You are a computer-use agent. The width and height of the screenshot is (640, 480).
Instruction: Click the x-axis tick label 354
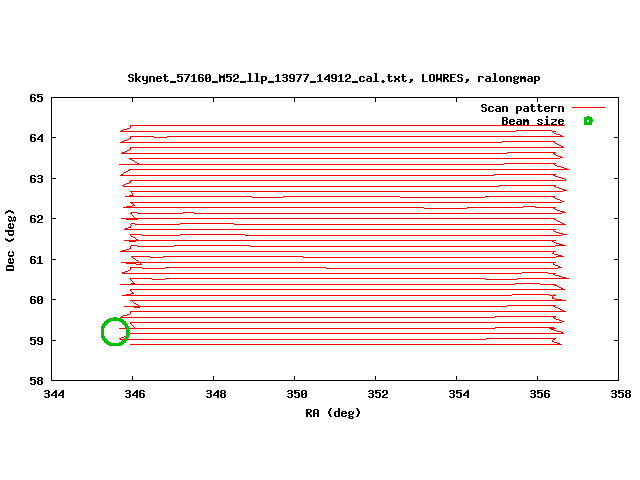[459, 394]
